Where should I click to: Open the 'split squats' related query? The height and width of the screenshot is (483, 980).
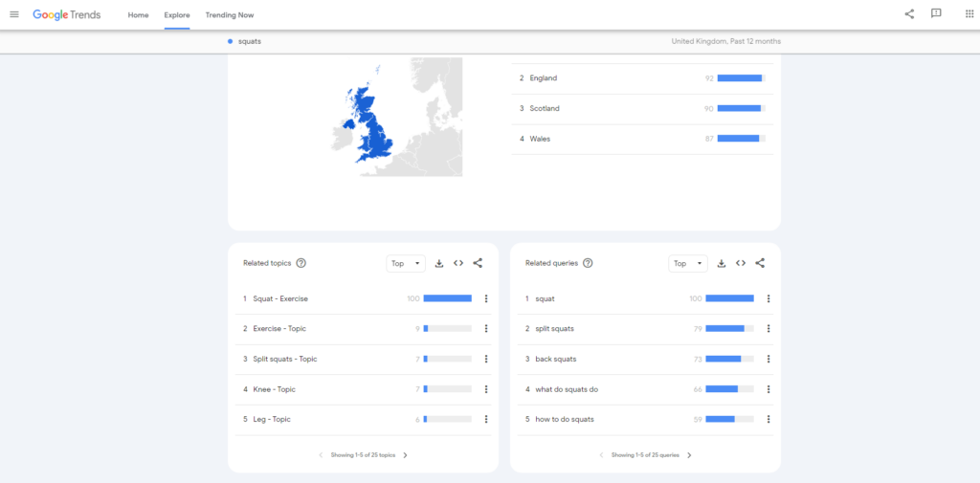tap(554, 329)
